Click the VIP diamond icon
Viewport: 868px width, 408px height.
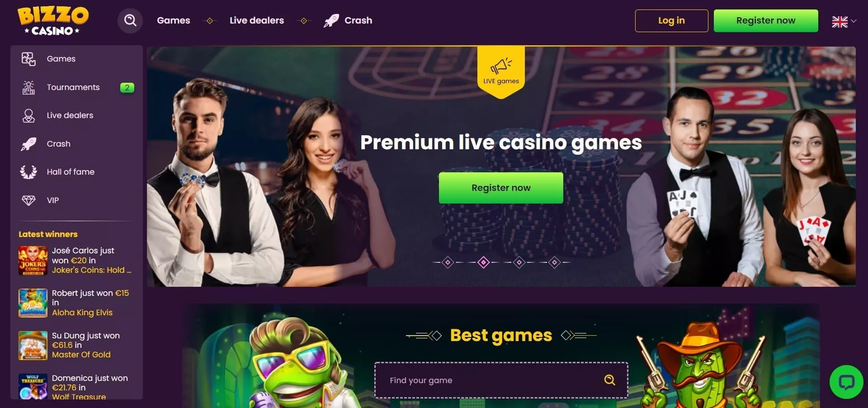pyautogui.click(x=28, y=200)
